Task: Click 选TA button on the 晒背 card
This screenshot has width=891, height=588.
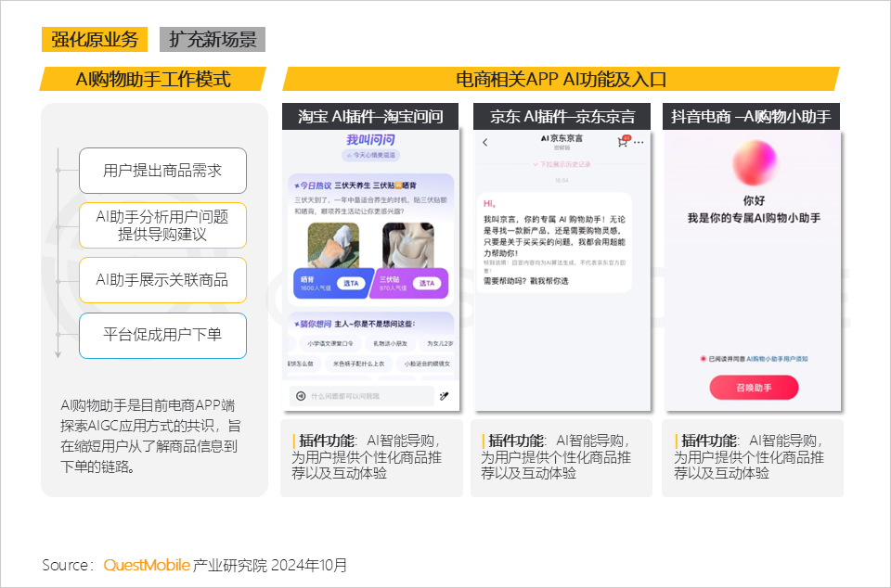Action: pos(350,283)
